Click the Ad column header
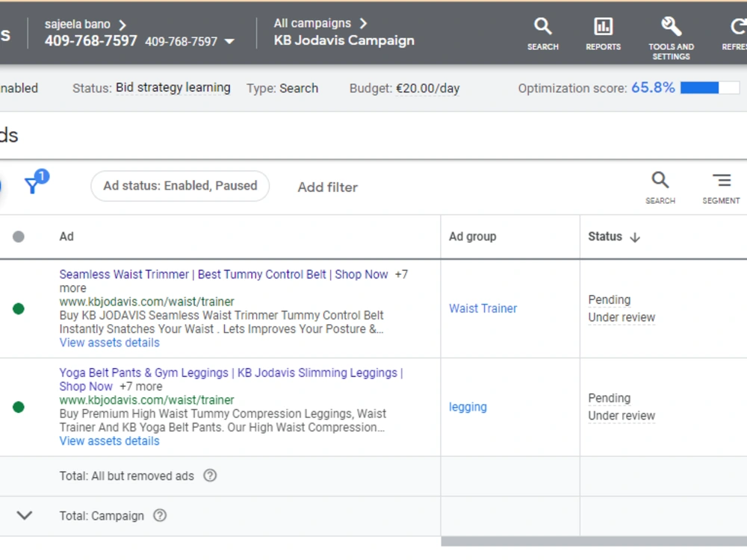 pyautogui.click(x=66, y=237)
